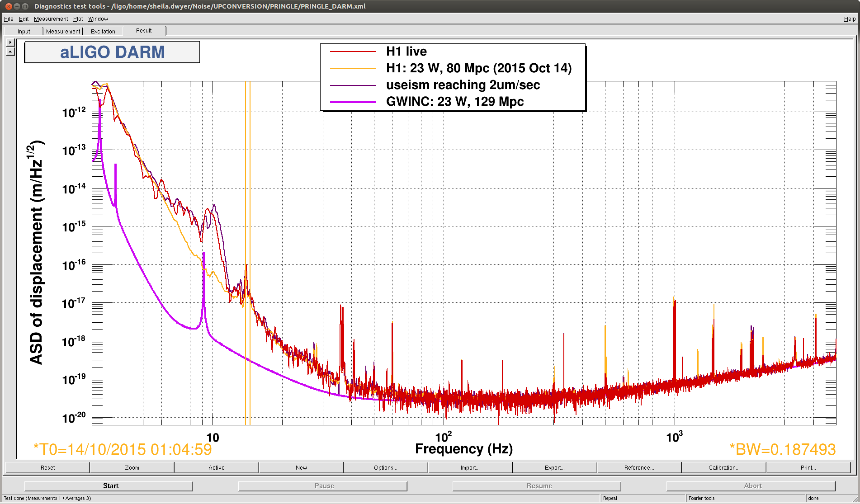Click the magenta GWINC legend line

[x=353, y=102]
